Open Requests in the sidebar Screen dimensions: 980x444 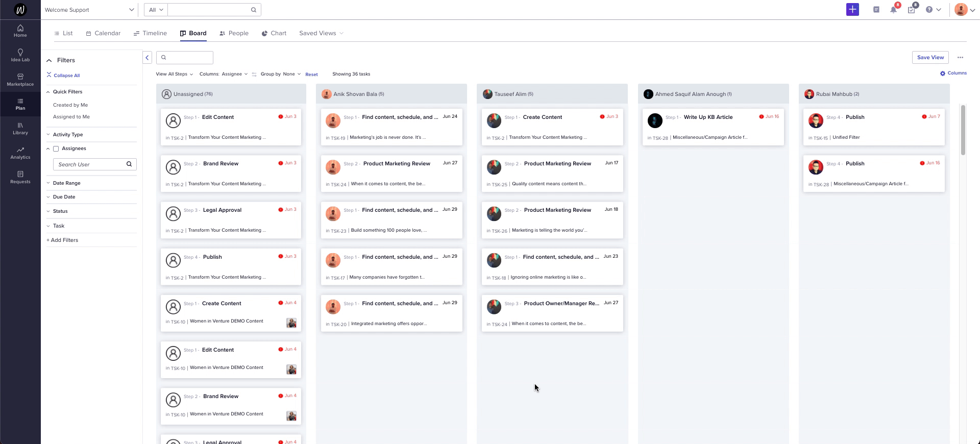(20, 178)
